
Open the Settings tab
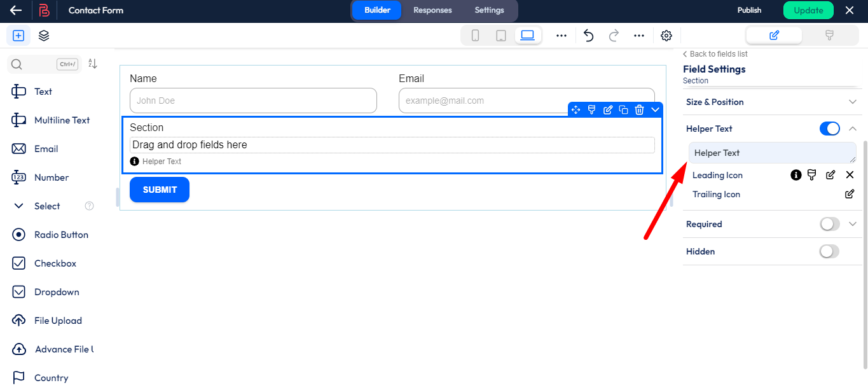point(489,10)
